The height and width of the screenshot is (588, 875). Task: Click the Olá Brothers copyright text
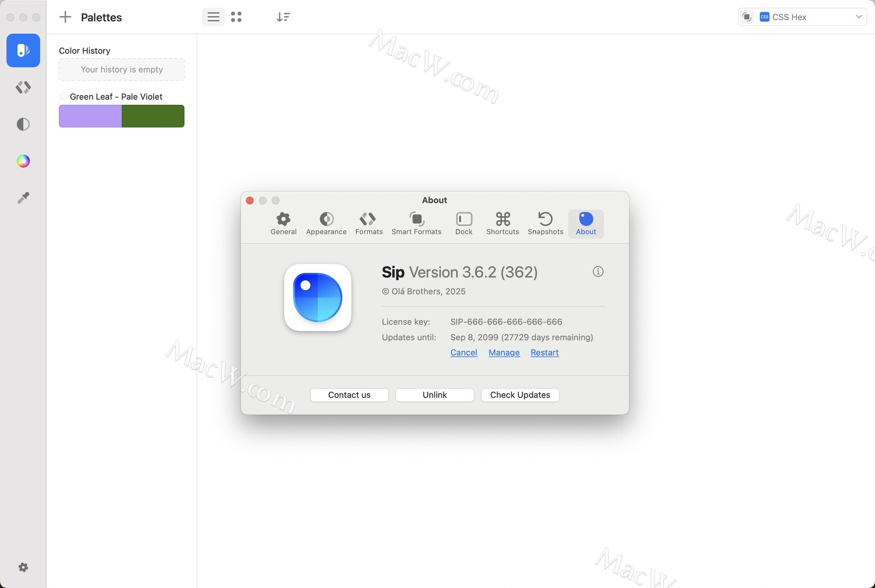coord(424,291)
